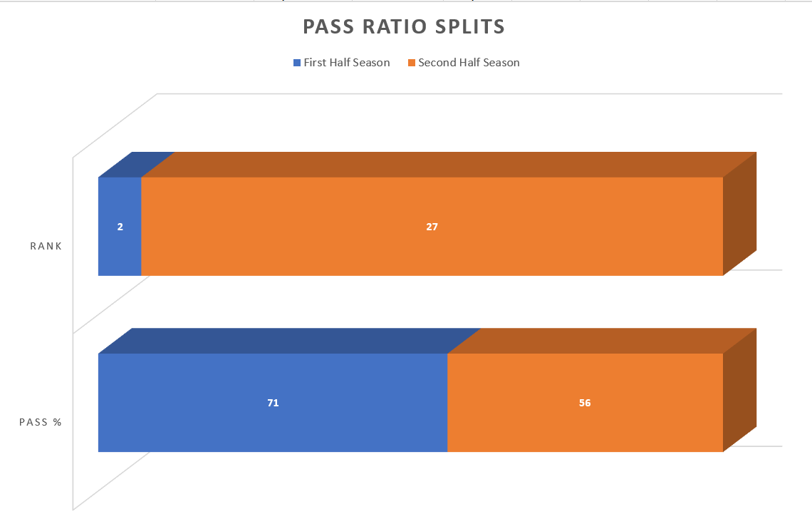Click the orange Second Half Season legend swatch

pos(412,63)
